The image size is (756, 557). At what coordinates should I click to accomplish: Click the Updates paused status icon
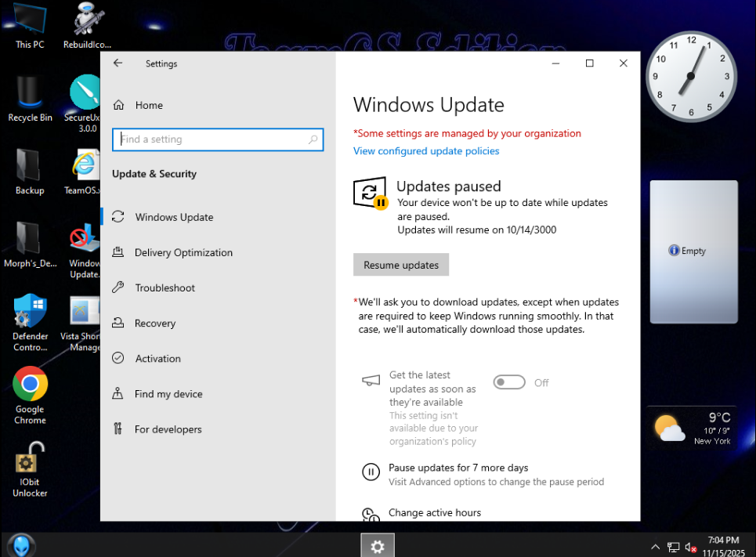click(x=371, y=193)
